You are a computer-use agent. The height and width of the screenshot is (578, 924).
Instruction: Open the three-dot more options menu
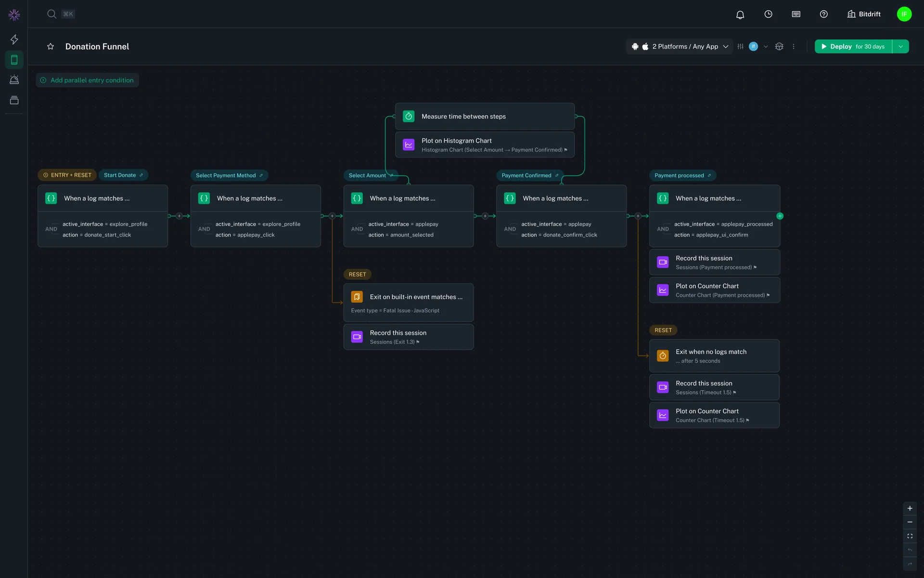794,47
